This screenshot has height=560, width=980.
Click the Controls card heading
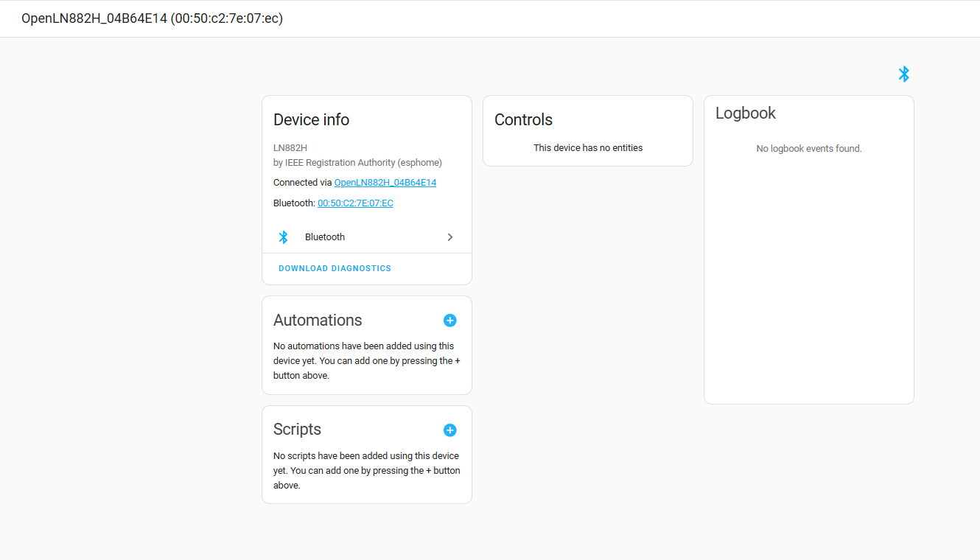coord(523,120)
